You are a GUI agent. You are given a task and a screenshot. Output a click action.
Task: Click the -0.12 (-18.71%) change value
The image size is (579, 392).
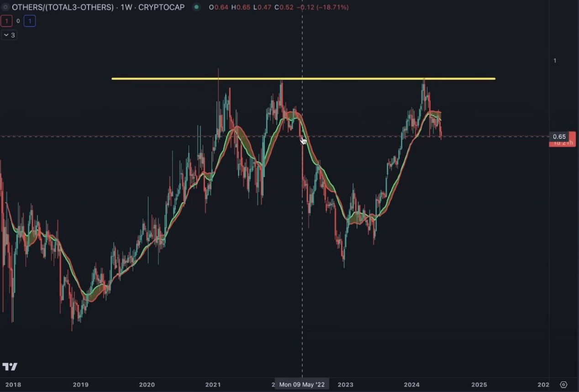coord(326,7)
